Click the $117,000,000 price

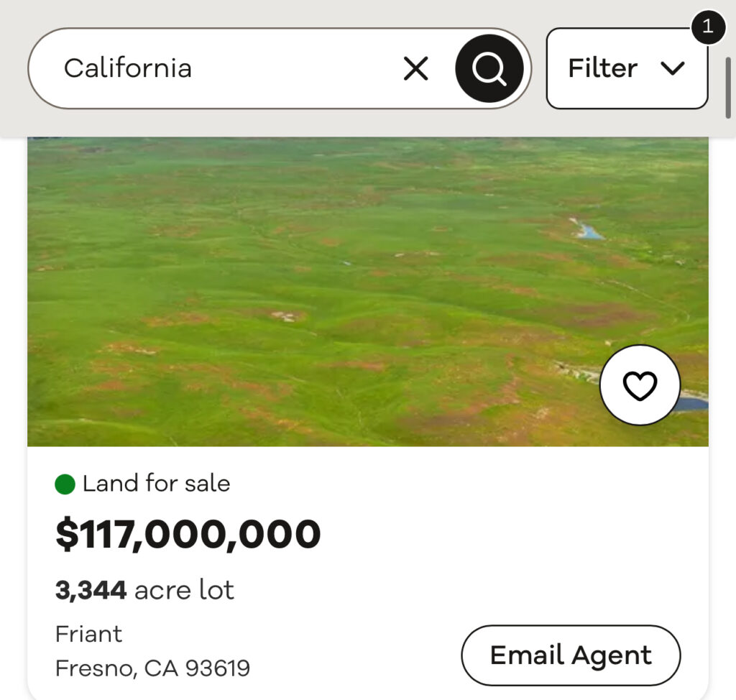tap(188, 534)
